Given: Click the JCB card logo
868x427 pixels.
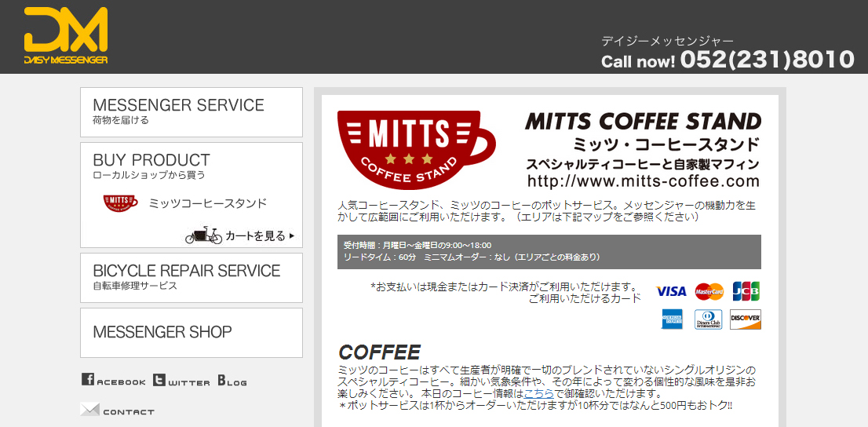Looking at the screenshot, I should pos(746,290).
